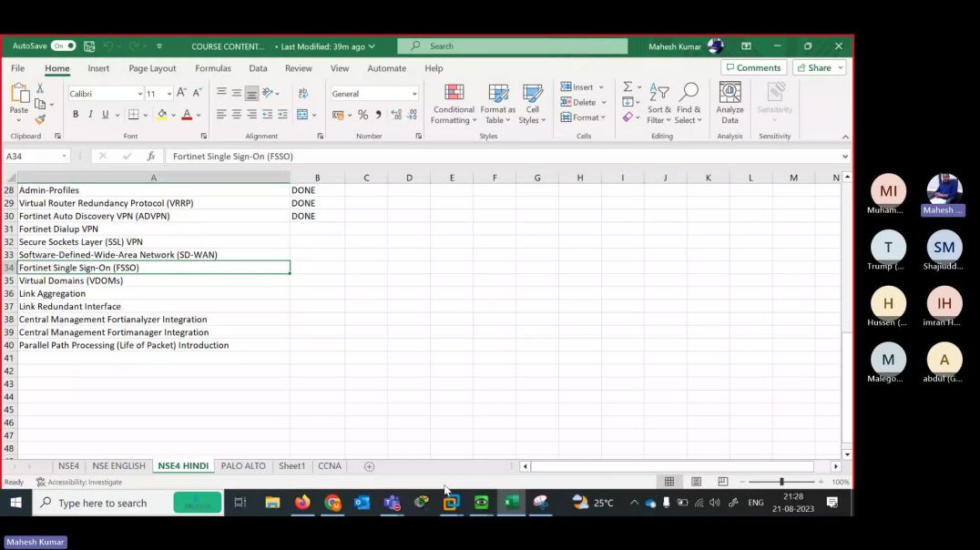Viewport: 980px width, 550px height.
Task: Click the Percent Style icon
Action: (362, 115)
